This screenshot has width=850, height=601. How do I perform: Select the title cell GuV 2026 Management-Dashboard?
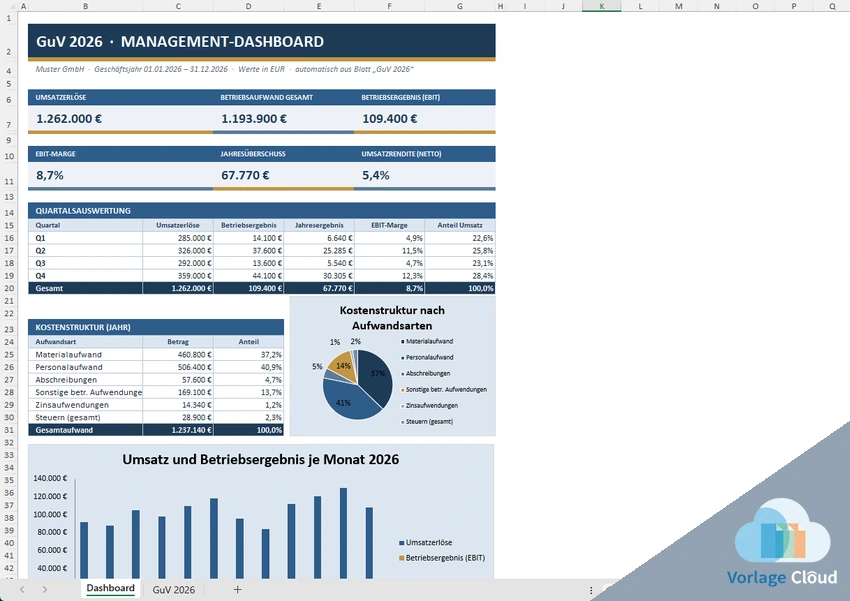click(261, 42)
